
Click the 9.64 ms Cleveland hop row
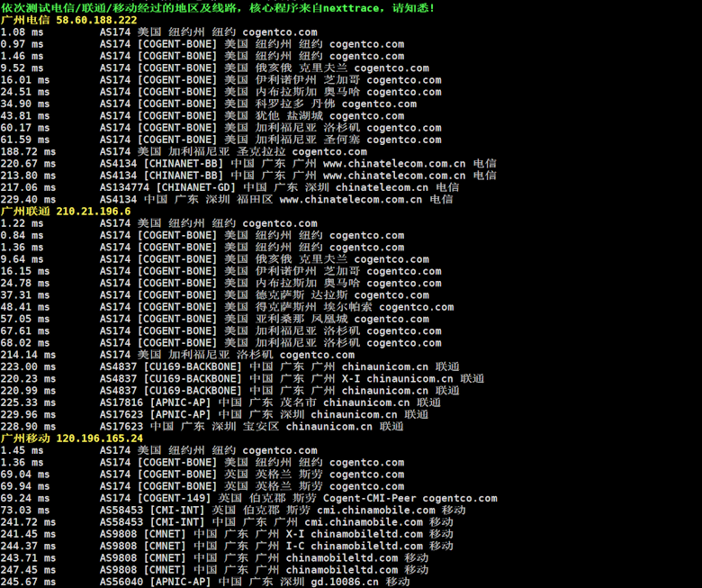[214, 259]
